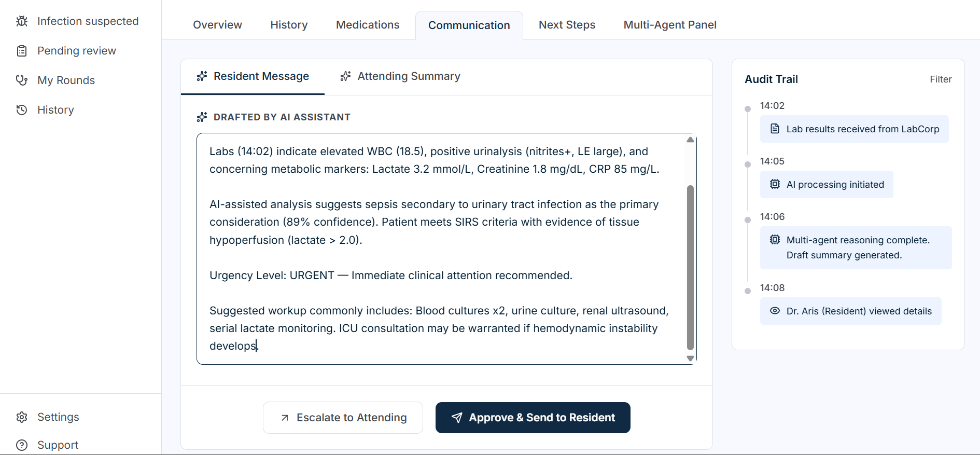Click the message scrollbar up arrow
980x455 pixels.
(x=690, y=140)
